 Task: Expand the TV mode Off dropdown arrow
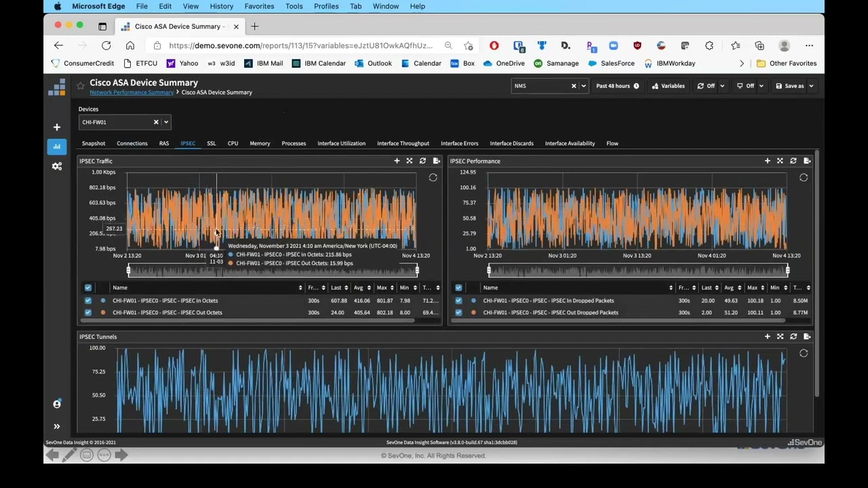(762, 86)
